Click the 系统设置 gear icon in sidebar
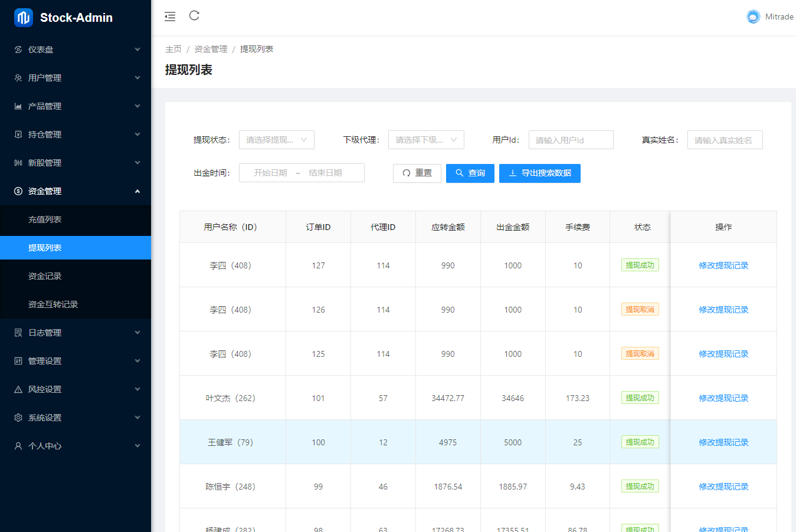This screenshot has width=796, height=532. click(18, 418)
